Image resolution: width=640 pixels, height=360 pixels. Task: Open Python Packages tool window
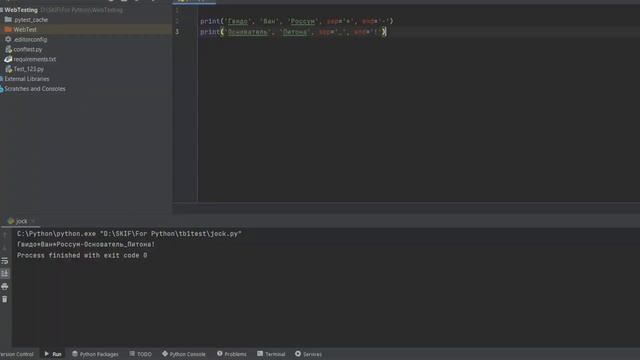point(95,354)
